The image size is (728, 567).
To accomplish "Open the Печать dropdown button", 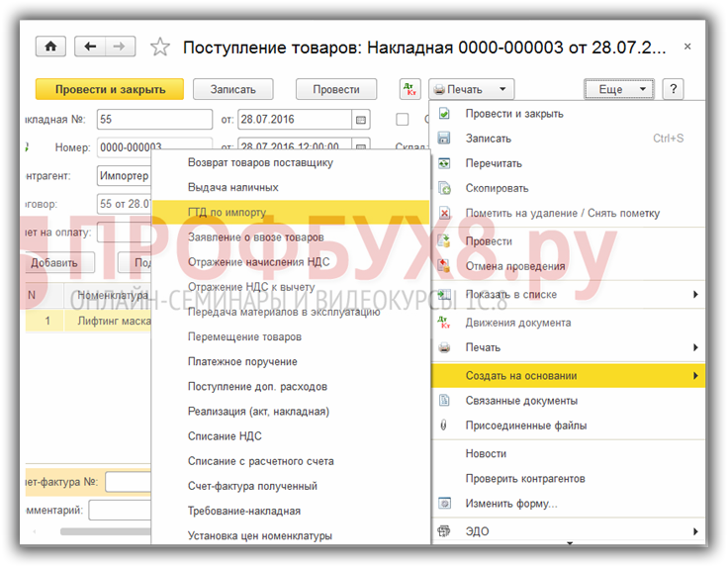I will tap(472, 89).
